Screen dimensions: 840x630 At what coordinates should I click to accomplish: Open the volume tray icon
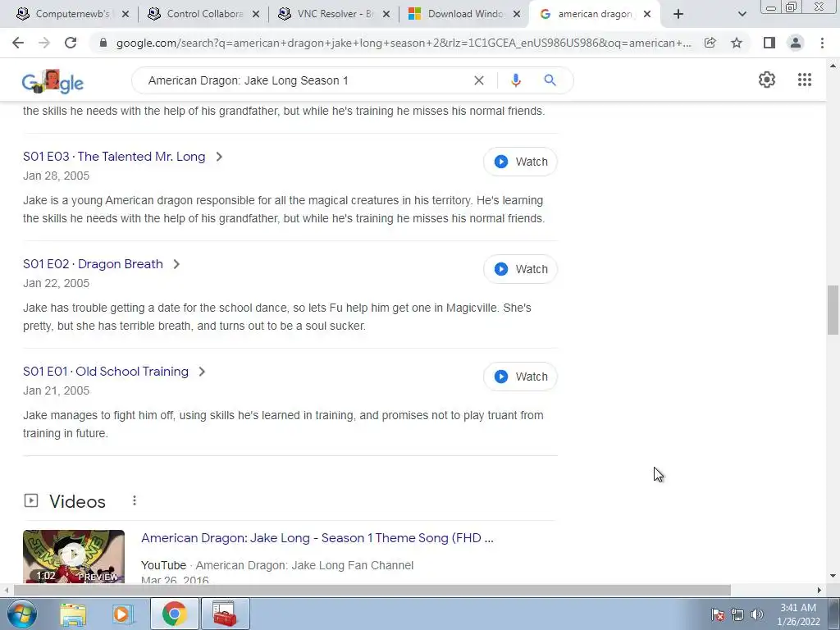pos(757,614)
